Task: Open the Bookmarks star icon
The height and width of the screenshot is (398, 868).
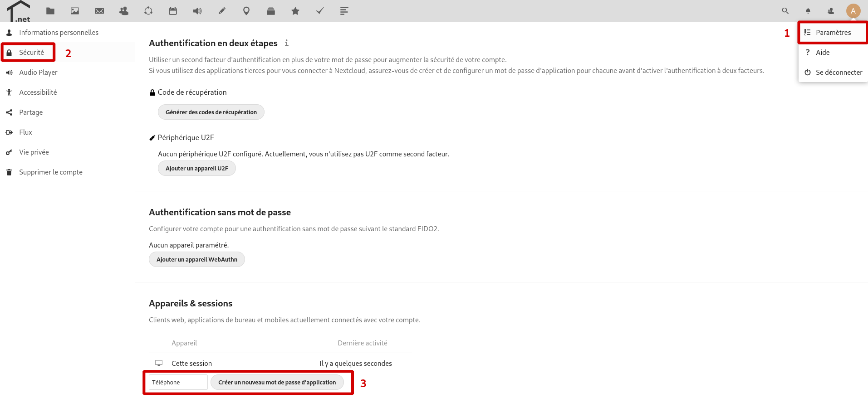Action: click(x=295, y=11)
